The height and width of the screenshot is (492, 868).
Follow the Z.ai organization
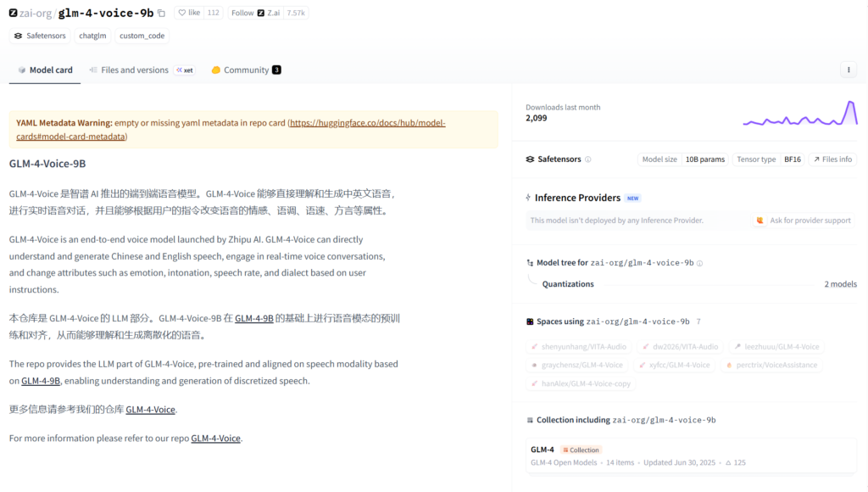pos(242,14)
